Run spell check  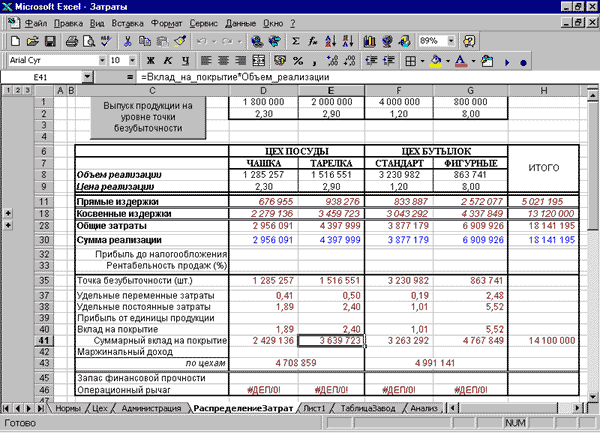click(x=106, y=41)
